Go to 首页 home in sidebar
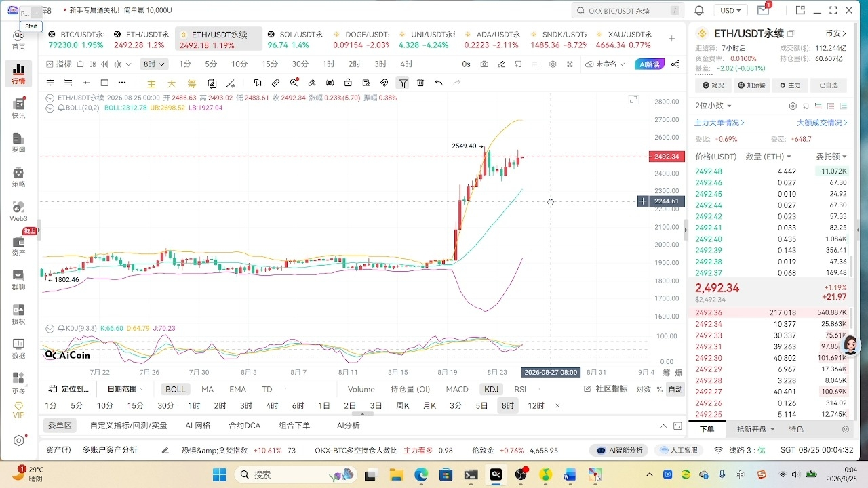The height and width of the screenshot is (488, 868). point(18,40)
